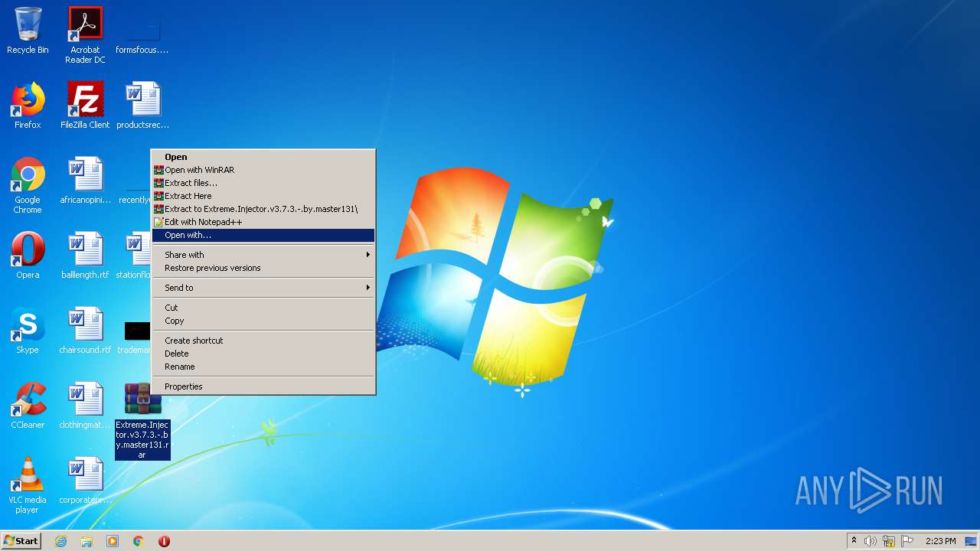This screenshot has width=980, height=551.
Task: Click the clock showing 2:23 PM
Action: point(940,541)
